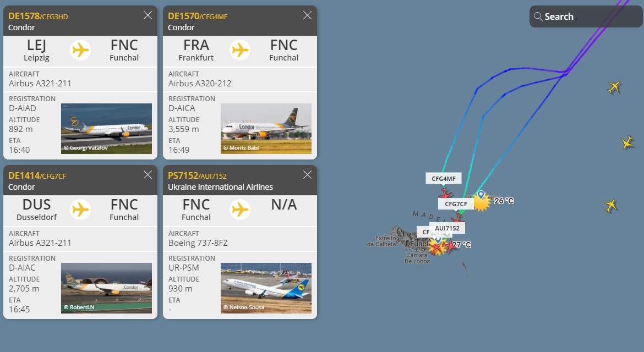Open the UR-PSM Boeing 737 photo
644x352 pixels.
[x=266, y=288]
